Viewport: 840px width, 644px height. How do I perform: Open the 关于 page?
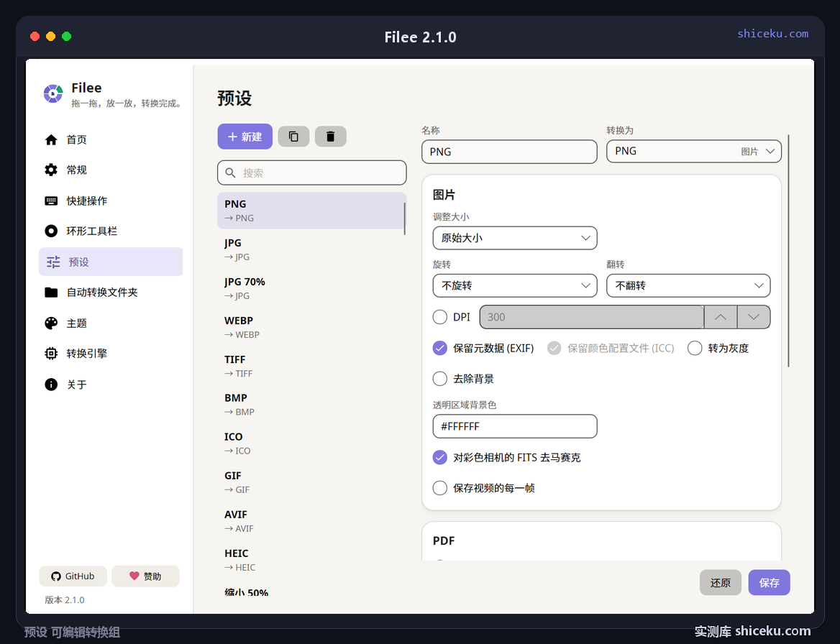coord(110,385)
